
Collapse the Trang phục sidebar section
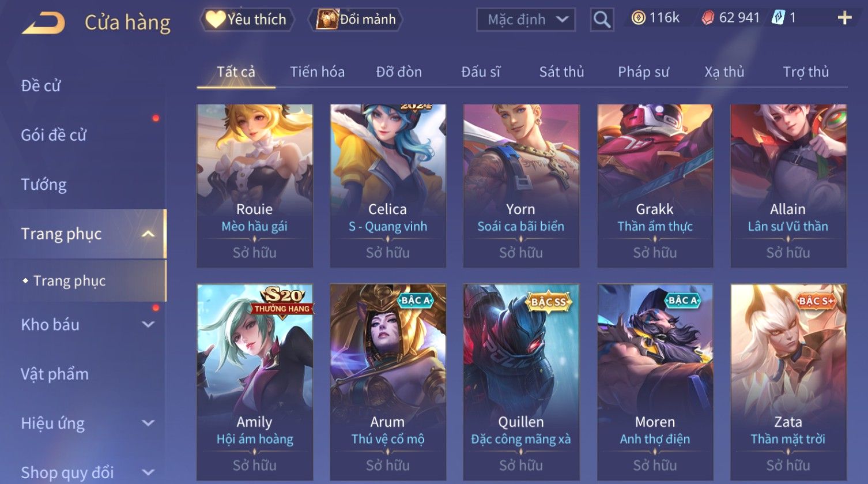point(148,234)
